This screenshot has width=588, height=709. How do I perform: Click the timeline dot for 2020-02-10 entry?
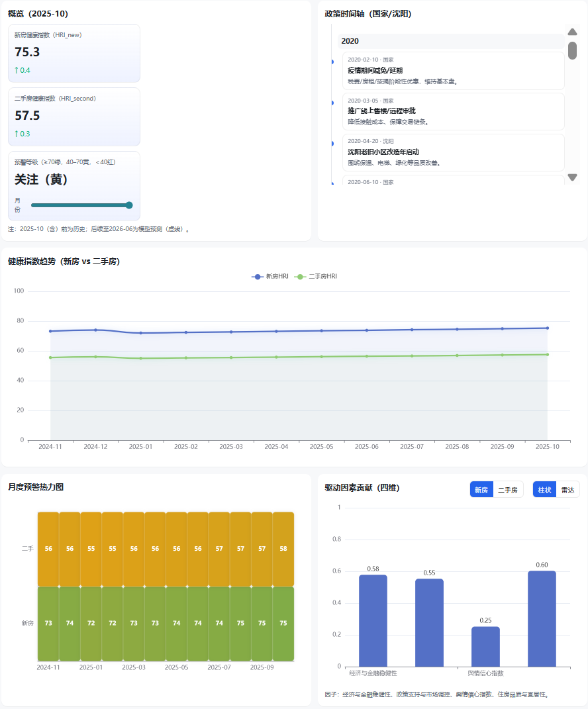coord(332,62)
